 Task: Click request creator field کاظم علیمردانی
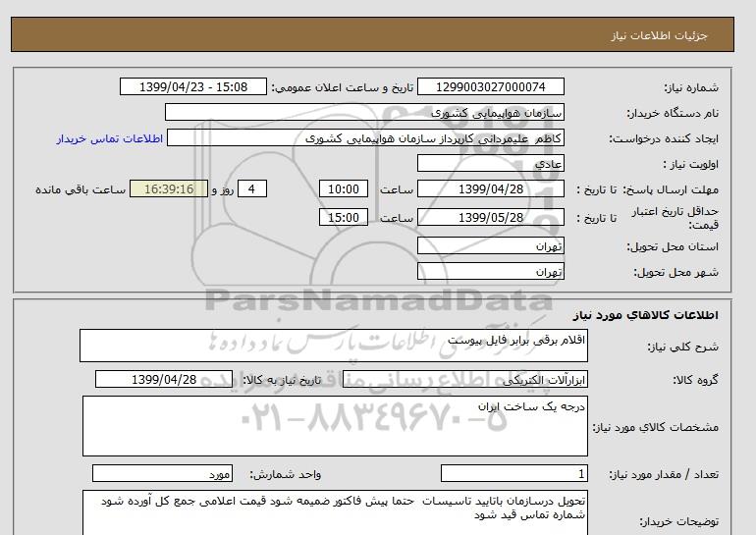click(365, 137)
